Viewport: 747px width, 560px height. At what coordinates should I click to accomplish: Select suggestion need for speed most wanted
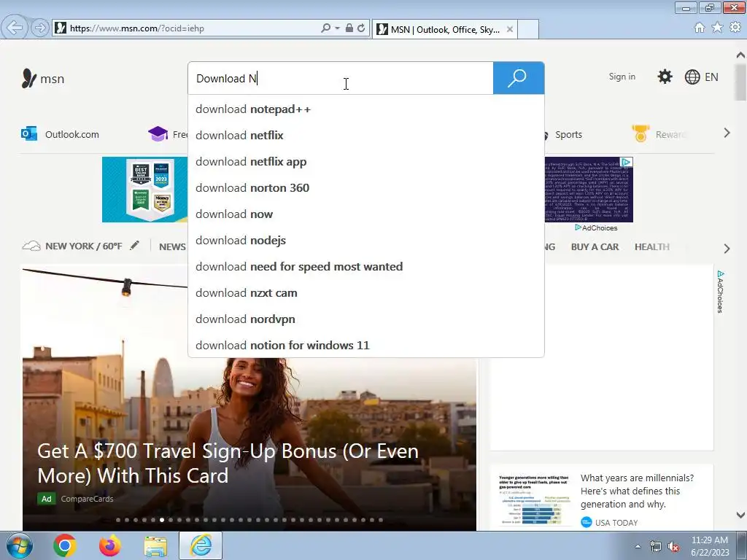click(x=366, y=266)
